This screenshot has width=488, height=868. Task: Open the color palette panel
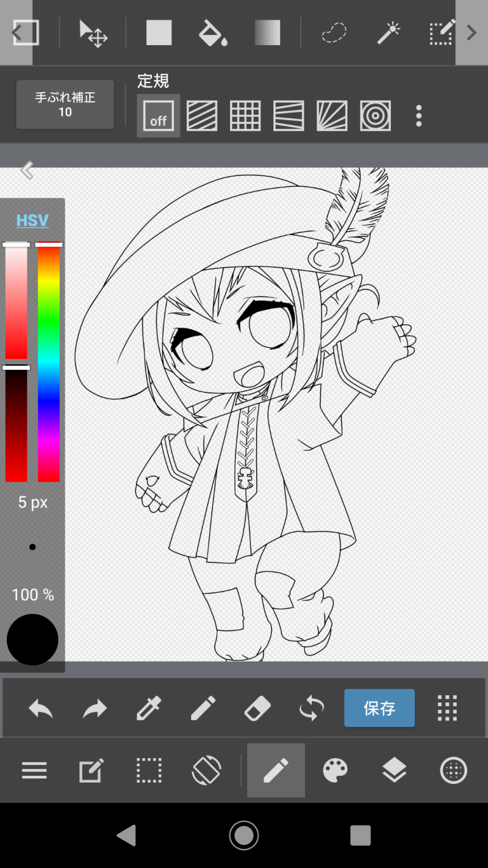tap(335, 770)
